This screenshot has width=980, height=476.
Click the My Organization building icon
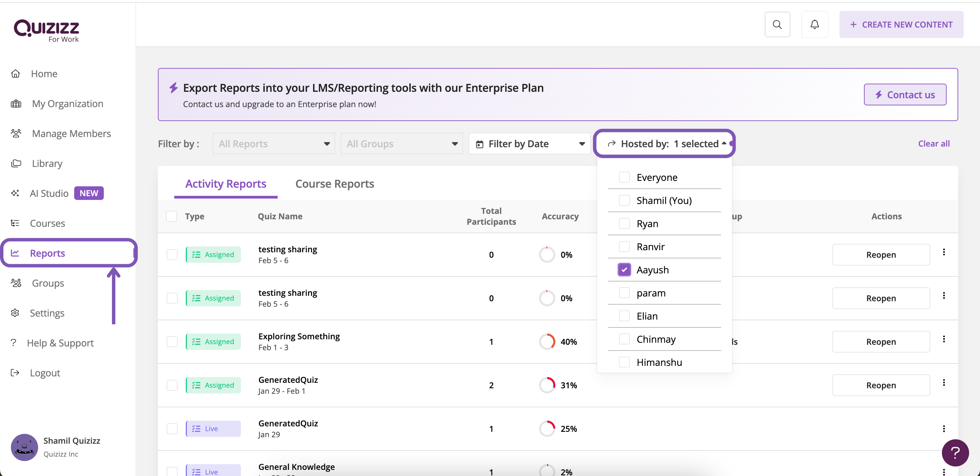[16, 103]
